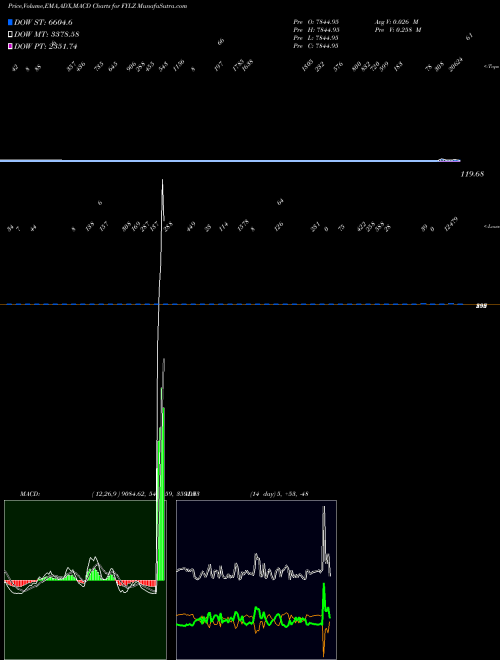500x660 pixels.
Task: Click the 'Pre L: 7844.93' low value
Action: (x=316, y=38)
